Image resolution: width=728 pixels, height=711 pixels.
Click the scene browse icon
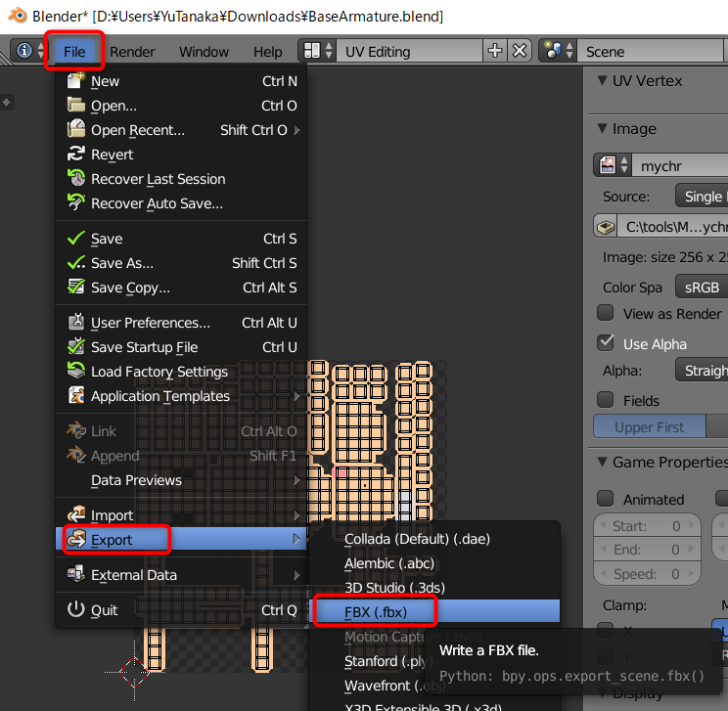[x=558, y=51]
